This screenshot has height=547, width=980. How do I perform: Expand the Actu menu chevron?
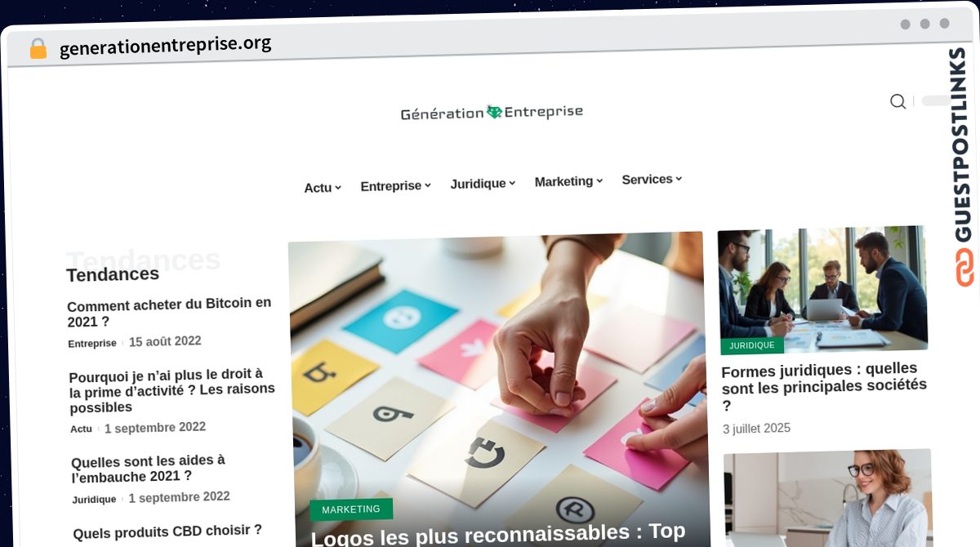click(x=338, y=188)
